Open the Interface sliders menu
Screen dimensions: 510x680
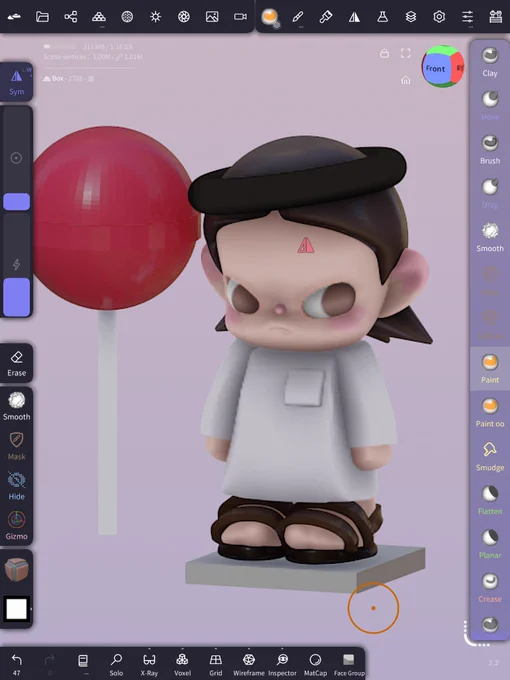468,17
